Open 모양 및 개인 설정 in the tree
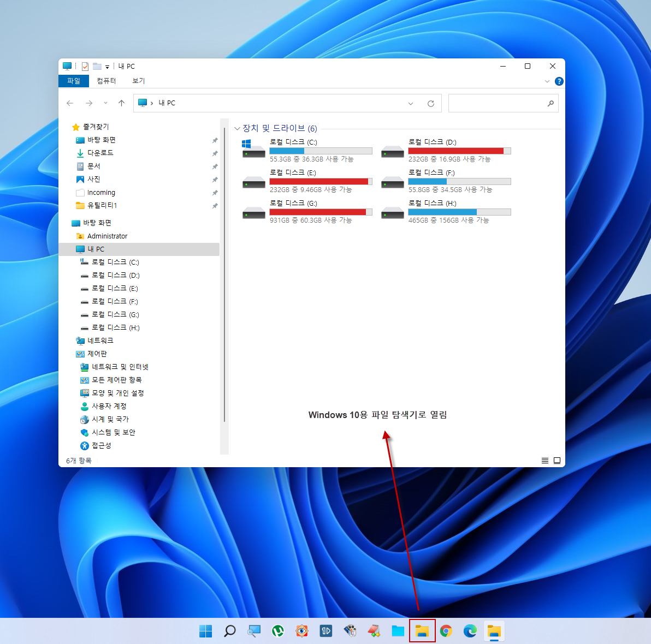651x644 pixels. coord(117,393)
